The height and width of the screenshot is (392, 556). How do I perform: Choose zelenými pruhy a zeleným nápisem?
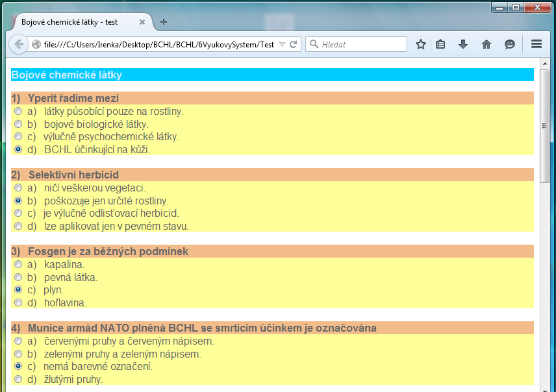click(18, 354)
